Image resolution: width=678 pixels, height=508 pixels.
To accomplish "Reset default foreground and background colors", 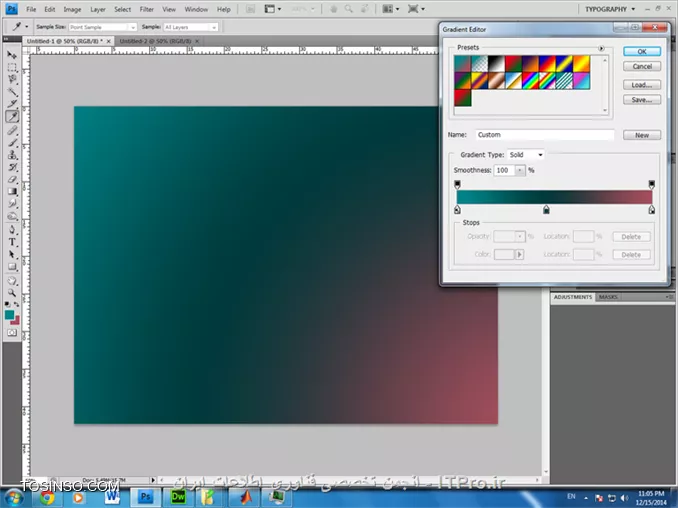I will click(7, 304).
